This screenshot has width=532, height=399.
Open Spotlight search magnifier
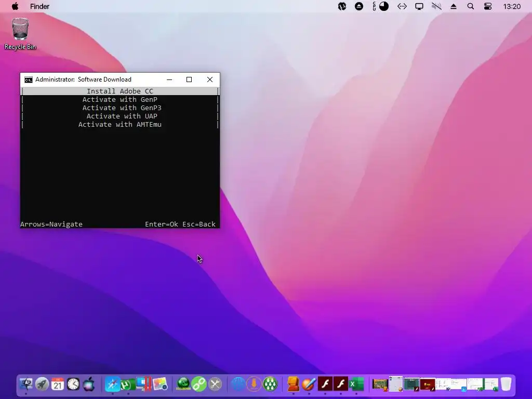coord(470,6)
